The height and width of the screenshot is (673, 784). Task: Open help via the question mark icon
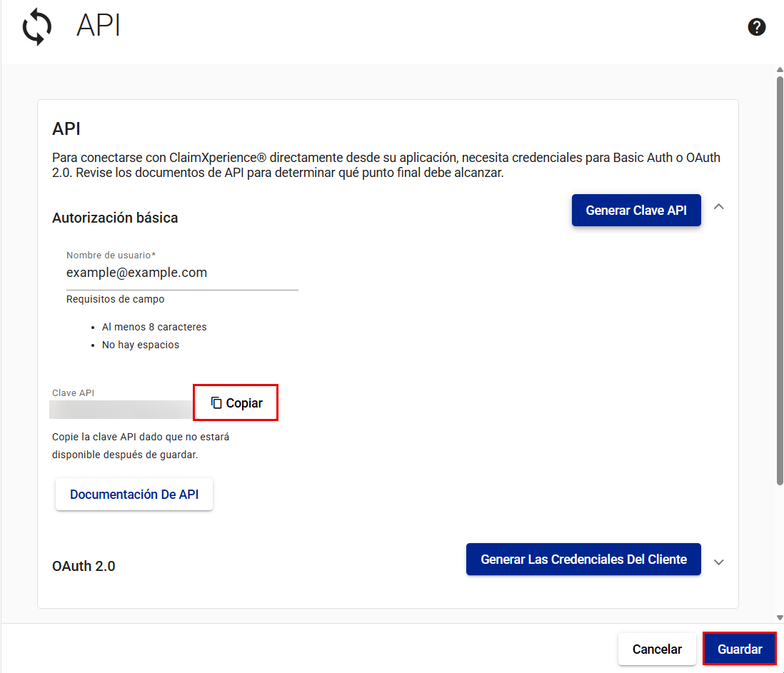(757, 27)
